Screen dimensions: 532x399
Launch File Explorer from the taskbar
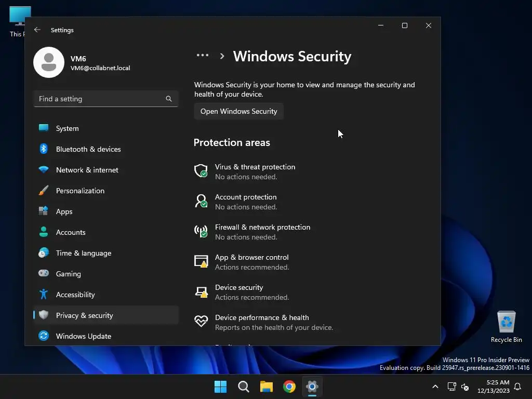point(267,387)
